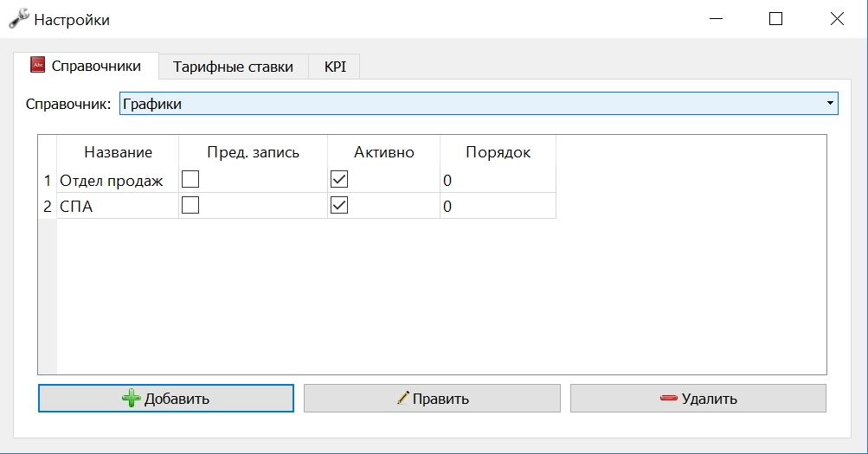Uncheck Активно for Отдел продаж row
The height and width of the screenshot is (454, 868).
coord(339,179)
